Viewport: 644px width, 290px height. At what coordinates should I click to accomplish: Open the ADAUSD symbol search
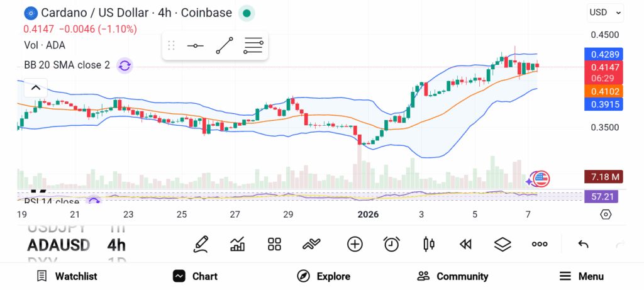pyautogui.click(x=58, y=245)
